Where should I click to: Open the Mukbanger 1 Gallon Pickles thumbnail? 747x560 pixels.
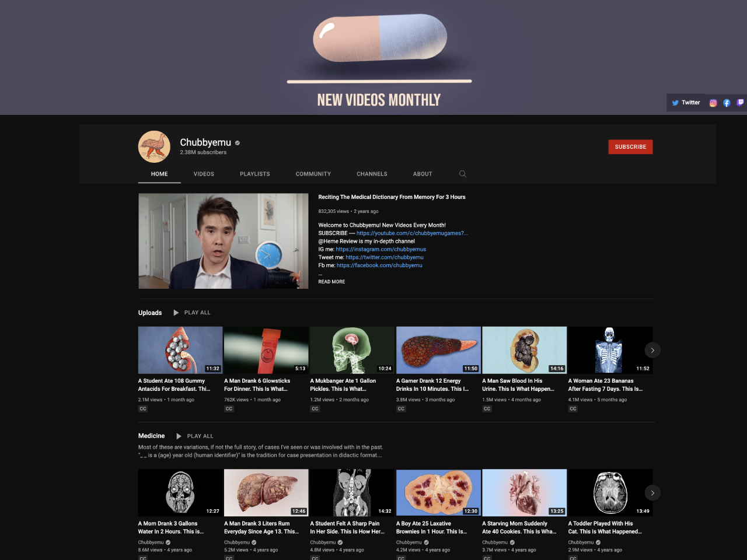pyautogui.click(x=352, y=350)
